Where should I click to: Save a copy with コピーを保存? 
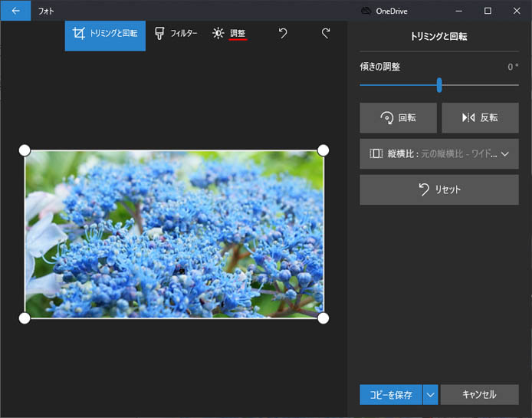[391, 394]
